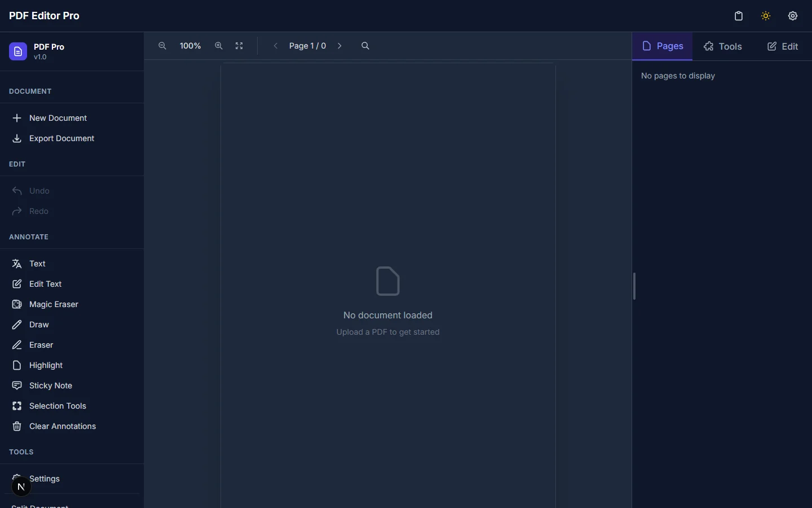The image size is (812, 508).
Task: Click the PDF Editor Pro title
Action: coord(44,16)
